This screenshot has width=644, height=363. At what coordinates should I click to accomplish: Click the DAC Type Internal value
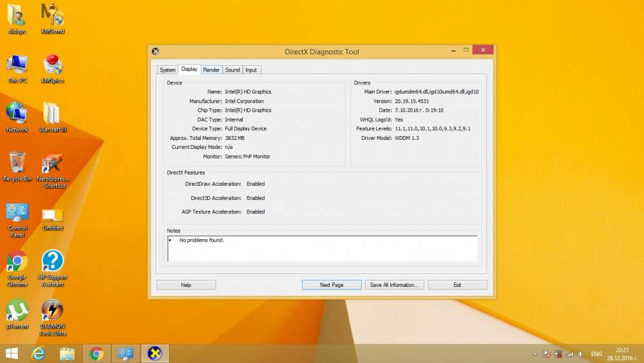tap(234, 120)
